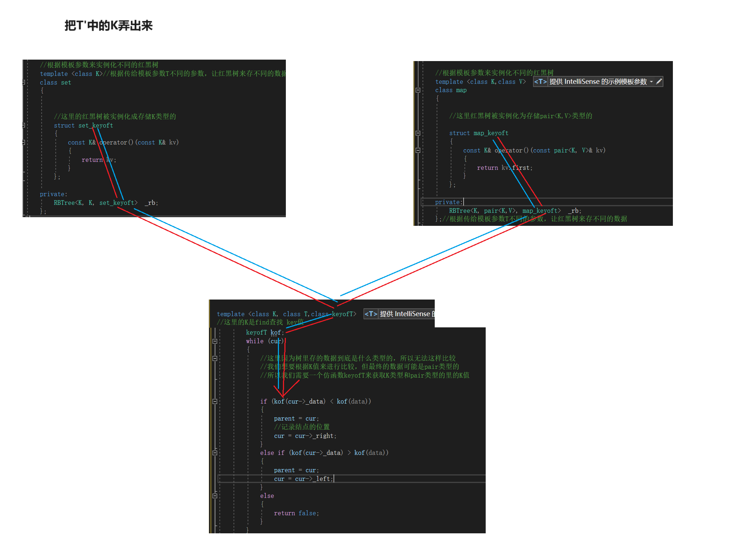Click the pencil edit icon in IntelliSense bar
Viewport: 756px width, 555px height.
pos(659,82)
